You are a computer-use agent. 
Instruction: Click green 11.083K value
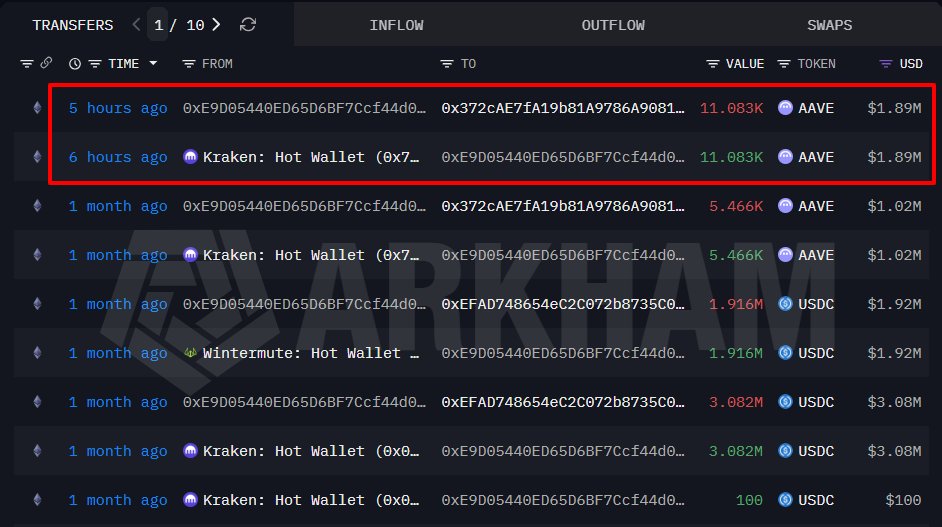pos(731,157)
